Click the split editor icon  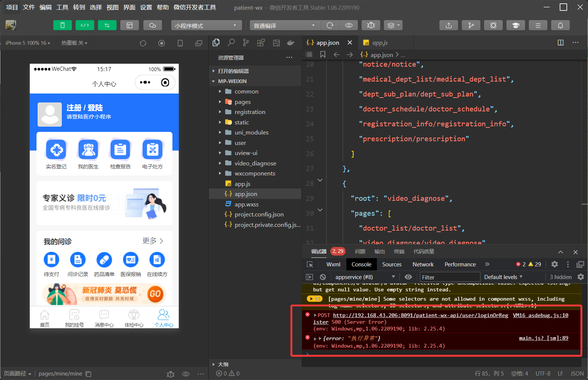(560, 43)
